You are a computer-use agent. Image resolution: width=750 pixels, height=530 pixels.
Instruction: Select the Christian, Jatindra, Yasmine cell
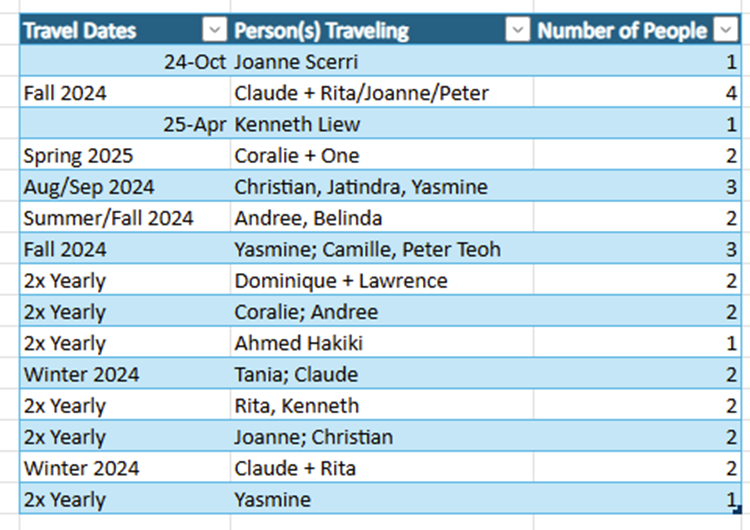(382, 187)
